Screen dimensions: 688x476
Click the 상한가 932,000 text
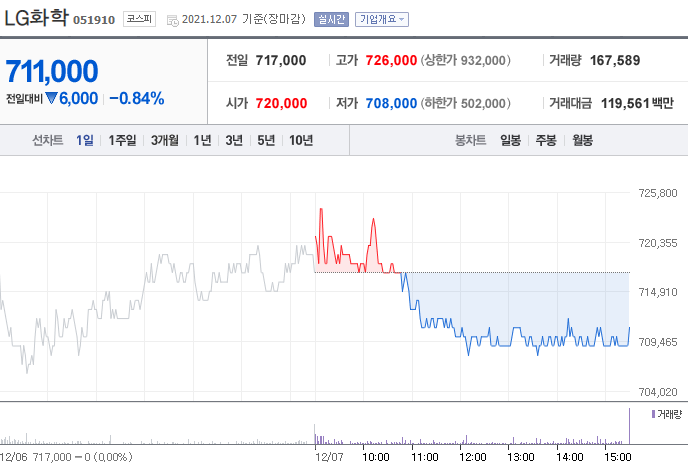[x=466, y=61]
